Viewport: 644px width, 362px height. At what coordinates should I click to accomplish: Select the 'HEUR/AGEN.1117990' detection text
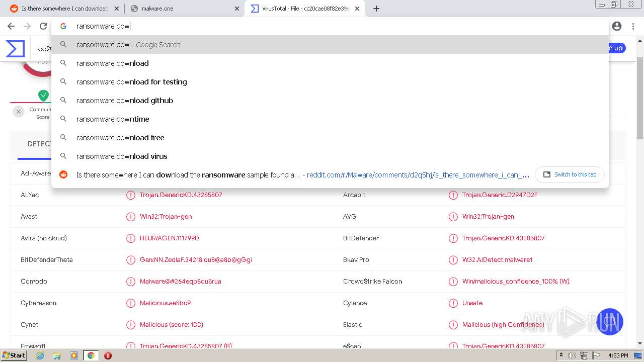[169, 238]
